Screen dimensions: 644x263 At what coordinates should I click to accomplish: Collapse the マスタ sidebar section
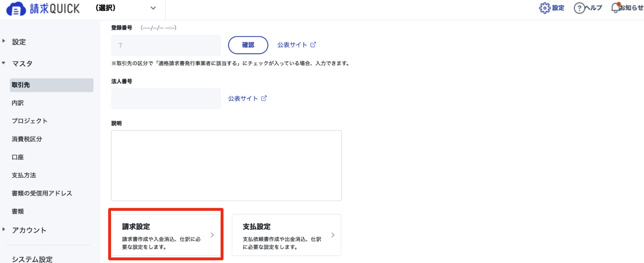pyautogui.click(x=4, y=63)
